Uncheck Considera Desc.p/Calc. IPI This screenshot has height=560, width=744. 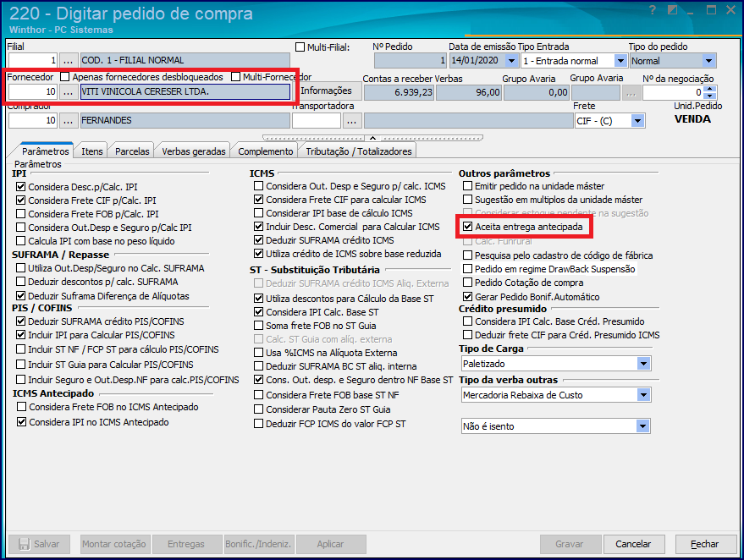[21, 187]
